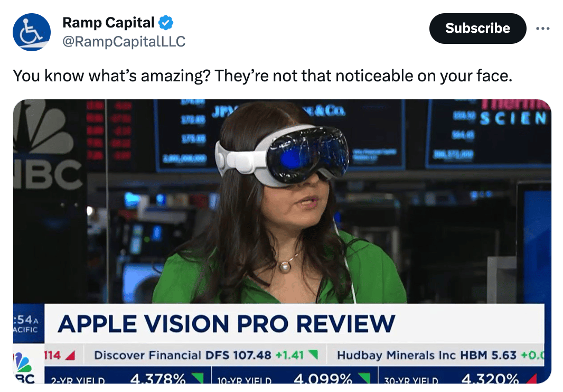The height and width of the screenshot is (392, 563).
Task: Click the Ramp Capital wheelchair profile avatar
Action: tap(32, 32)
